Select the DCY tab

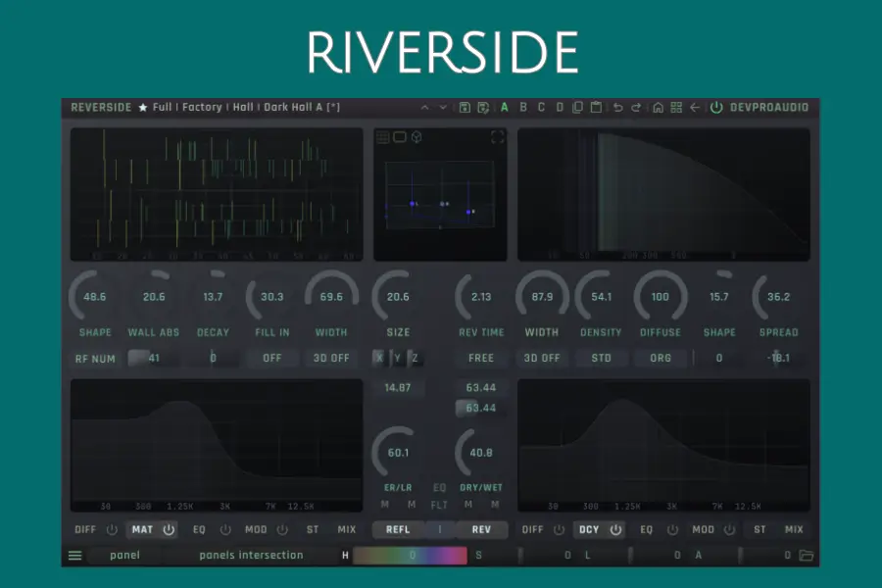coord(590,529)
